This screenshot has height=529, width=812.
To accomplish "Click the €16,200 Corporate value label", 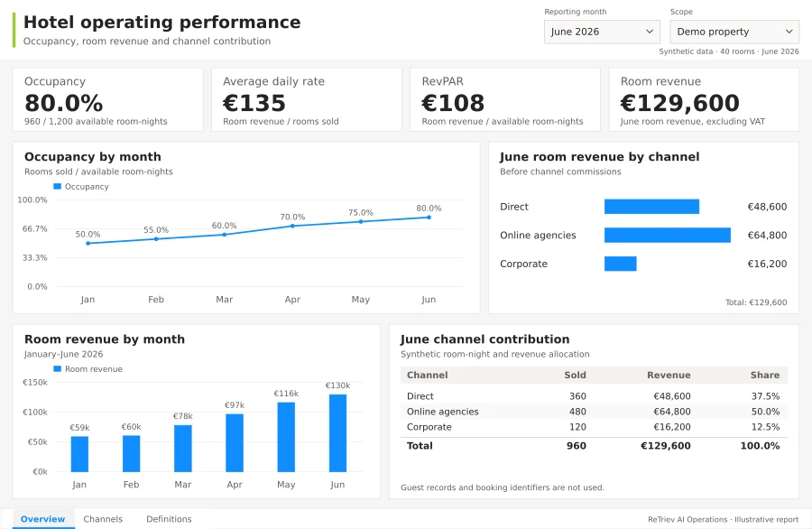I will (x=767, y=264).
